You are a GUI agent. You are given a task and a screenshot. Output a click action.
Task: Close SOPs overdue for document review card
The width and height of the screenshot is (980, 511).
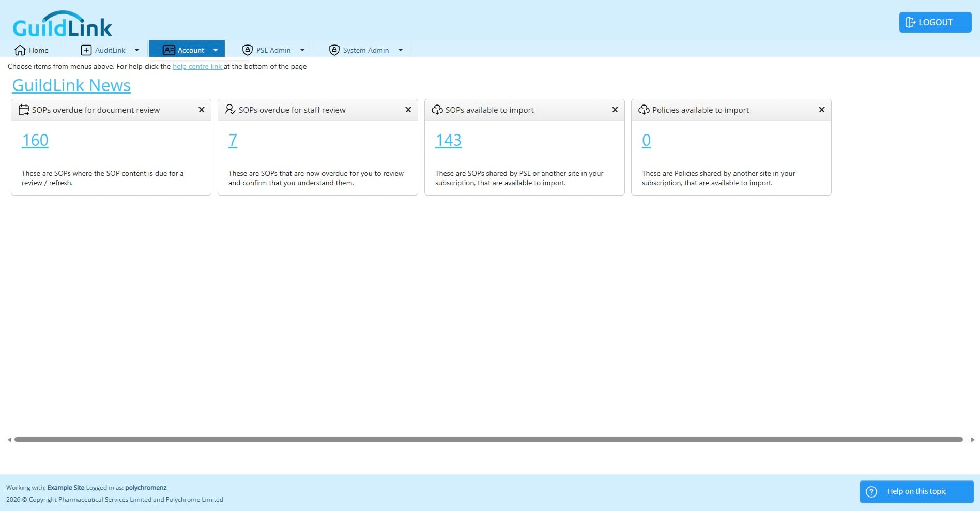202,110
